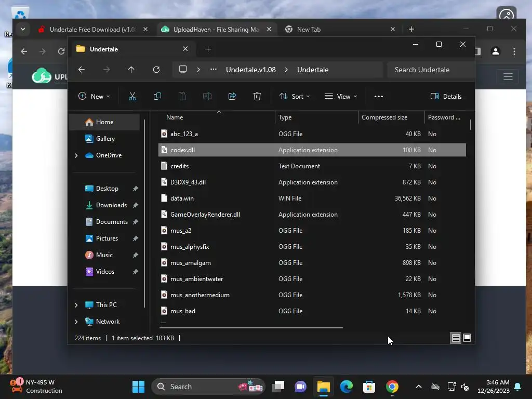Toggle the Details pane

(x=446, y=96)
